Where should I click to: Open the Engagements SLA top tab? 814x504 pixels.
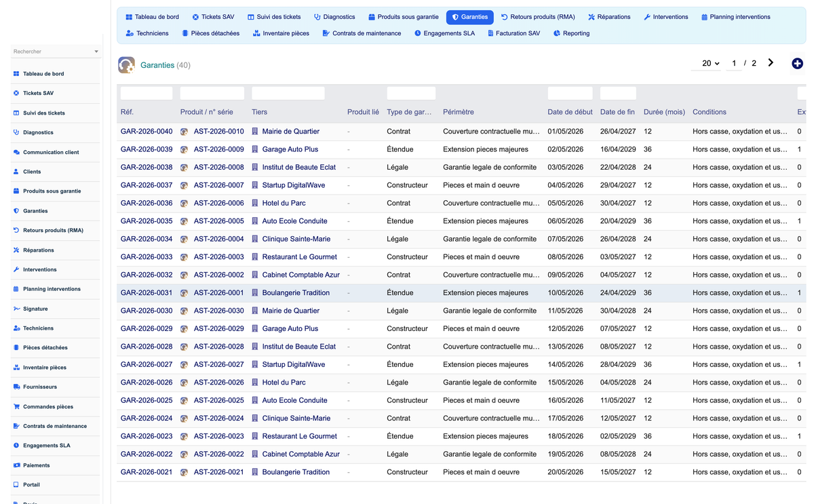pos(444,33)
